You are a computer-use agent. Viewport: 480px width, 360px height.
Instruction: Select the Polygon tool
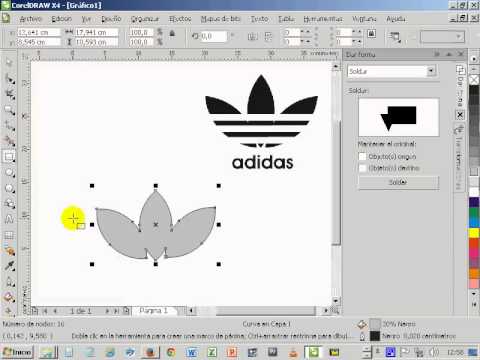[9, 188]
